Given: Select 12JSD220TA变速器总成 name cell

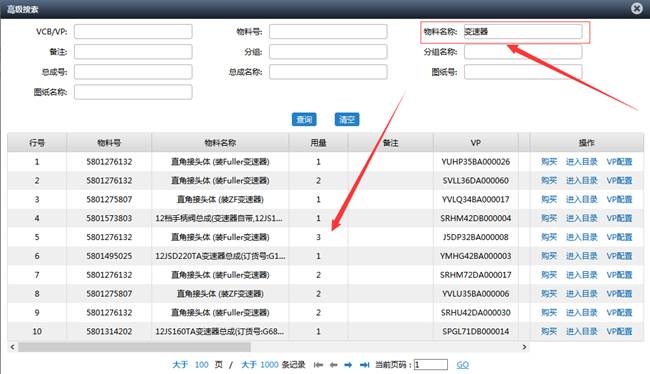Looking at the screenshot, I should (x=220, y=256).
